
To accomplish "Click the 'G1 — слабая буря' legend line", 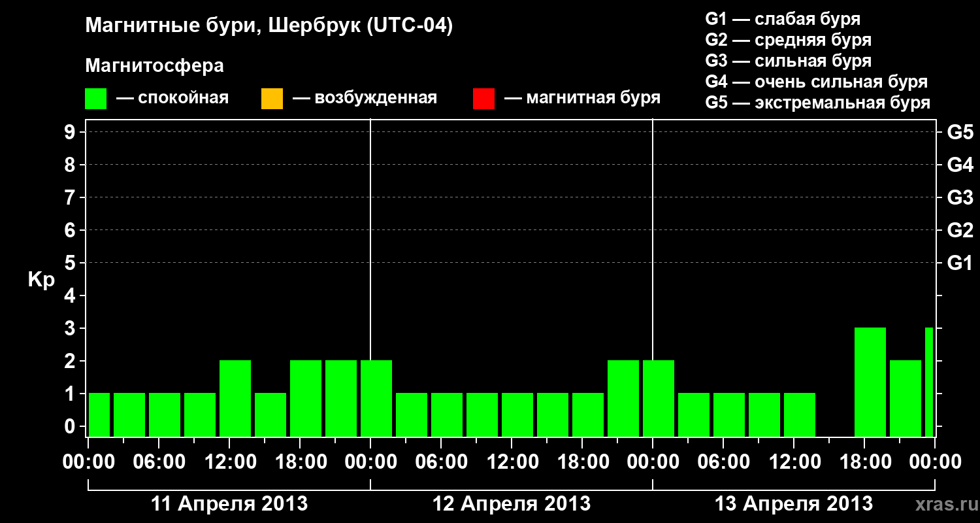I will [783, 19].
